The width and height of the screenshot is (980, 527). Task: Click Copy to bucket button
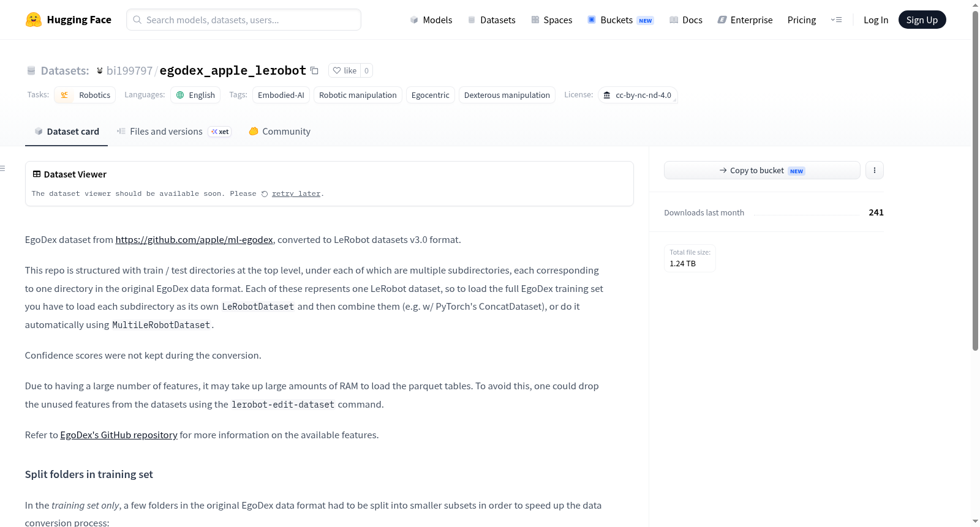(762, 170)
